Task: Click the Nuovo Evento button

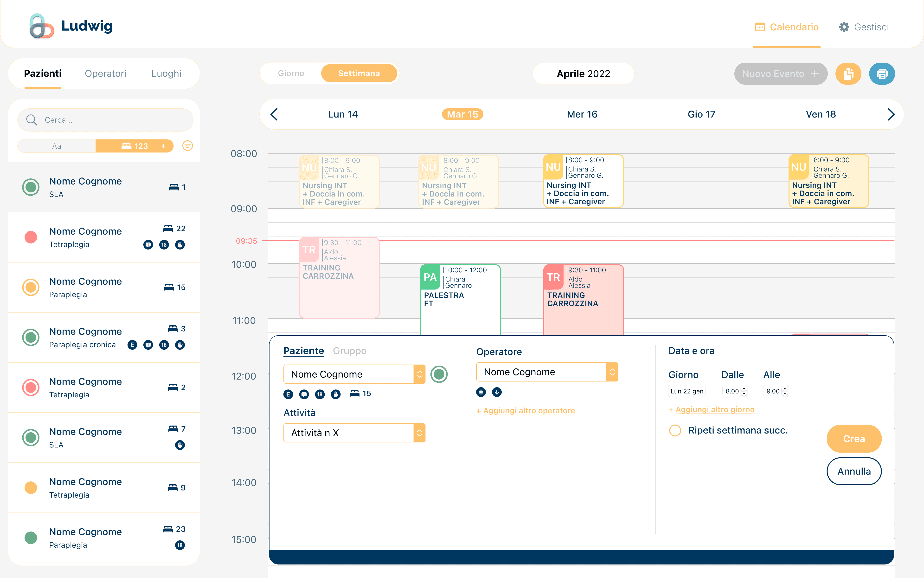Action: click(x=780, y=74)
